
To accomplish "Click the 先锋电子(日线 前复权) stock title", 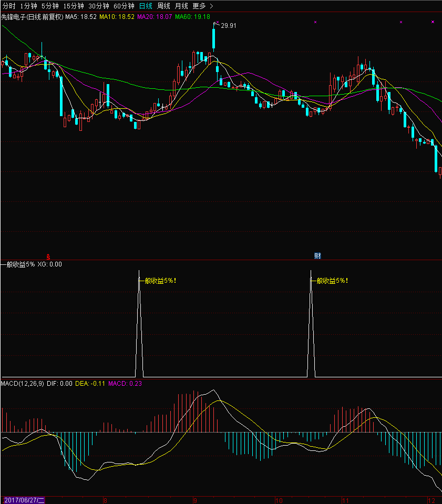I will 32,17.
